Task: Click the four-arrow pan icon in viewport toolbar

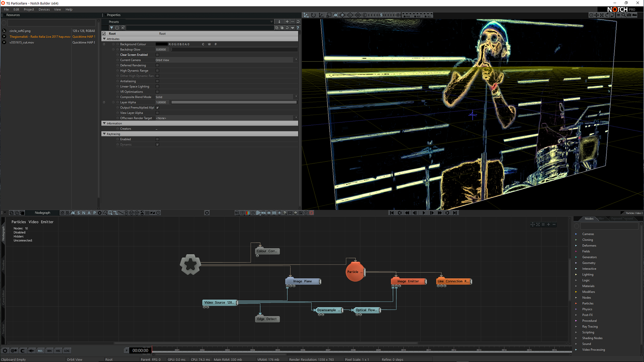Action: pos(596,15)
